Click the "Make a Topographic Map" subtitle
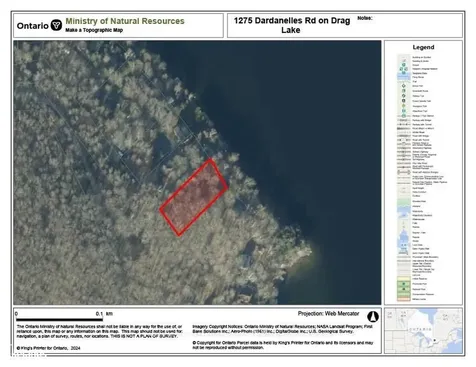Viewport: 476px width, 367px height. (x=94, y=30)
